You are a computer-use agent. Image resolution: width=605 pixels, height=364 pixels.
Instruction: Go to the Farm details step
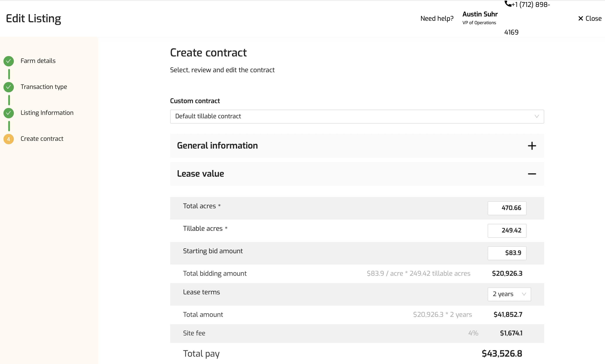click(38, 61)
